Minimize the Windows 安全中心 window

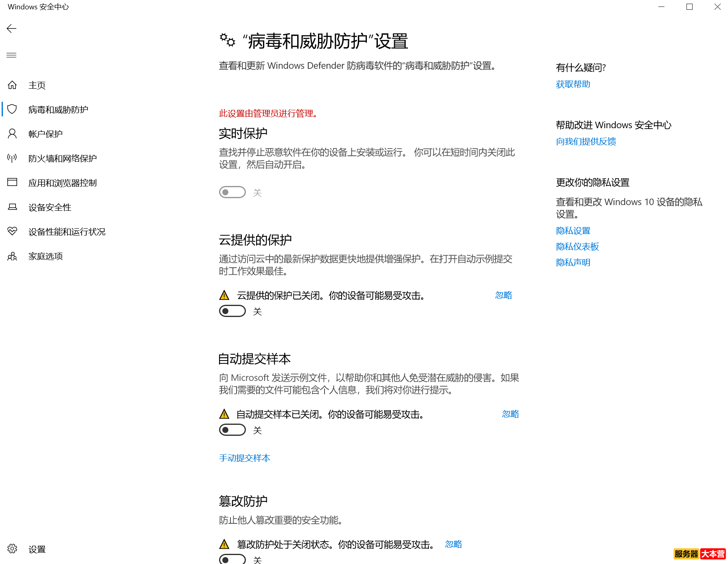662,7
